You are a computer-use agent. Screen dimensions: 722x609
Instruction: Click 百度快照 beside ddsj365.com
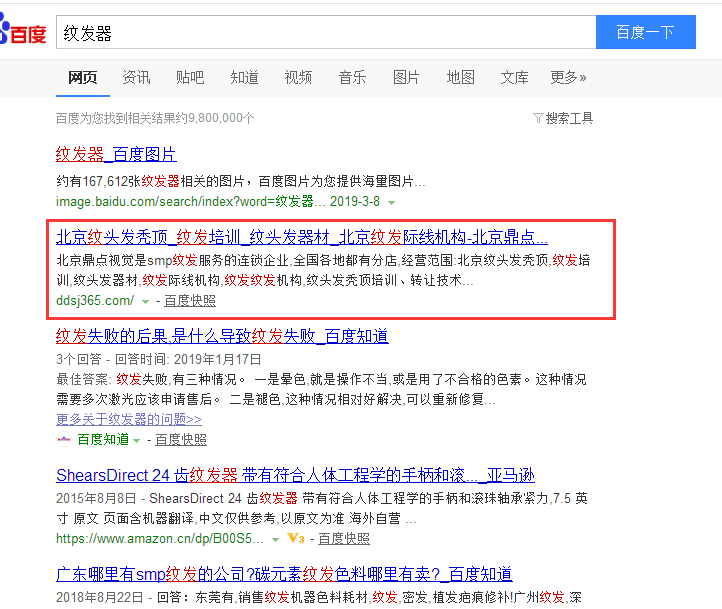click(190, 301)
